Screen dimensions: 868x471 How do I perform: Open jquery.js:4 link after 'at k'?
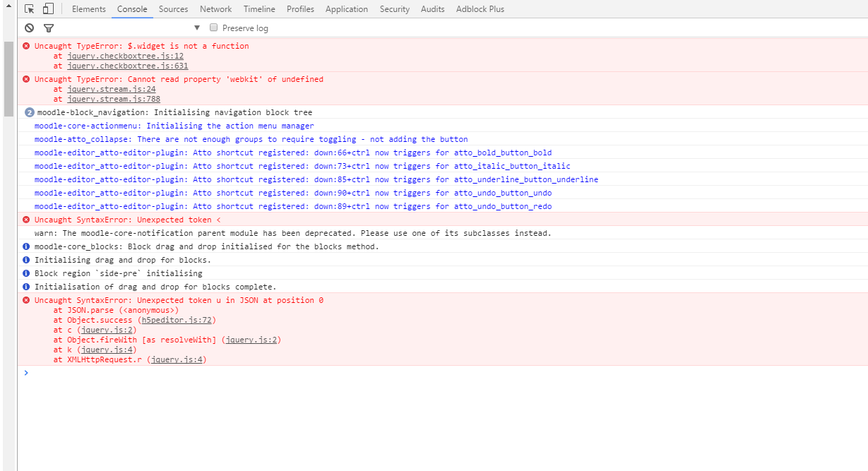pos(107,350)
